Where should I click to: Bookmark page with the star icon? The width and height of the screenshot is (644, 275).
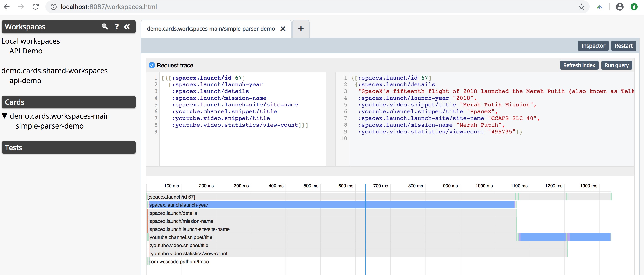pyautogui.click(x=581, y=7)
